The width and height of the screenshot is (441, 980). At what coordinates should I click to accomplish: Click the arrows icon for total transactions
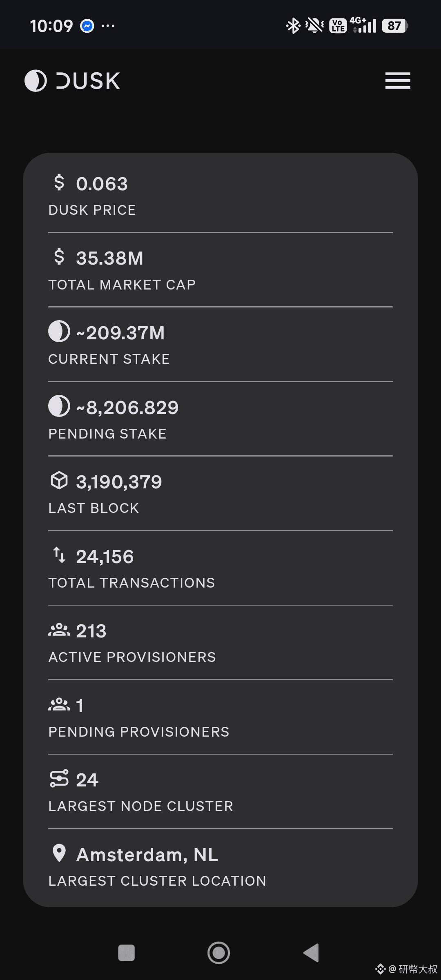[x=59, y=555]
